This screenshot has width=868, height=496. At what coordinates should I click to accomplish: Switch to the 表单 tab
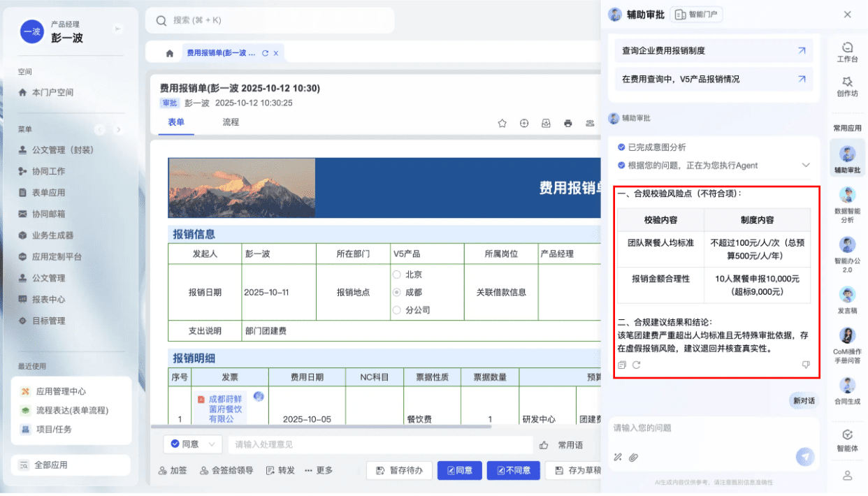(x=176, y=122)
